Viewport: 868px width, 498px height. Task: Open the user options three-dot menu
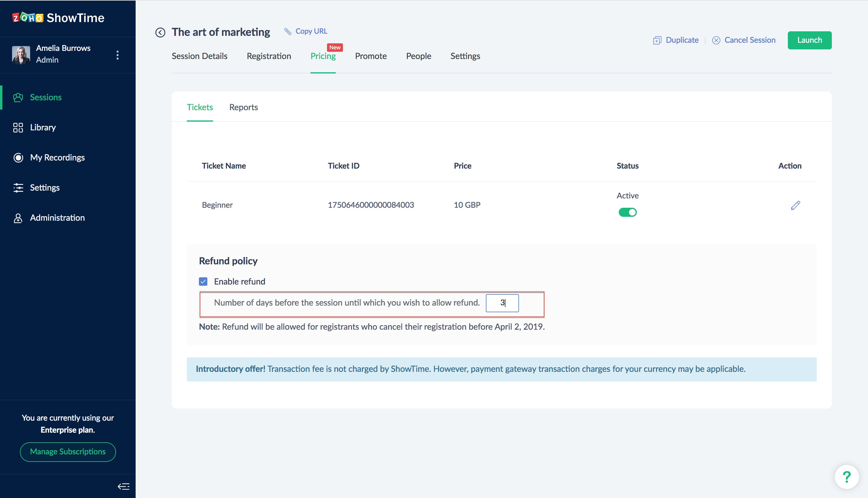(x=118, y=55)
